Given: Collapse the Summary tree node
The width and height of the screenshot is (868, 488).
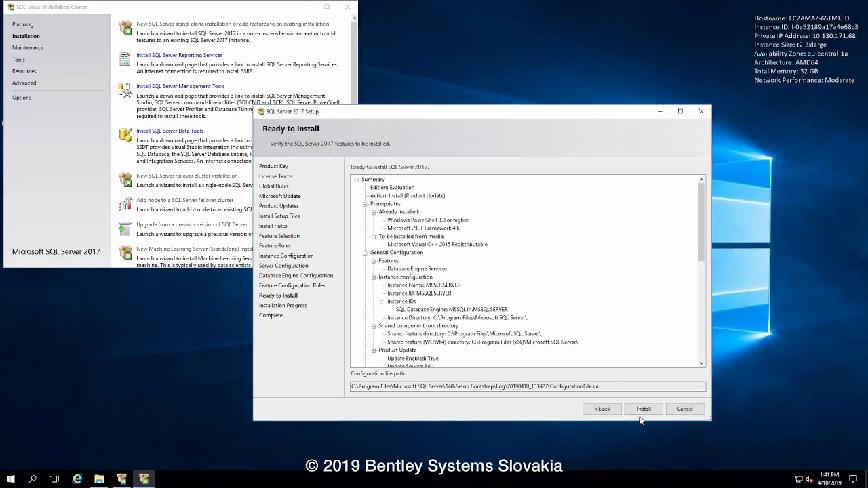Looking at the screenshot, I should pos(356,180).
